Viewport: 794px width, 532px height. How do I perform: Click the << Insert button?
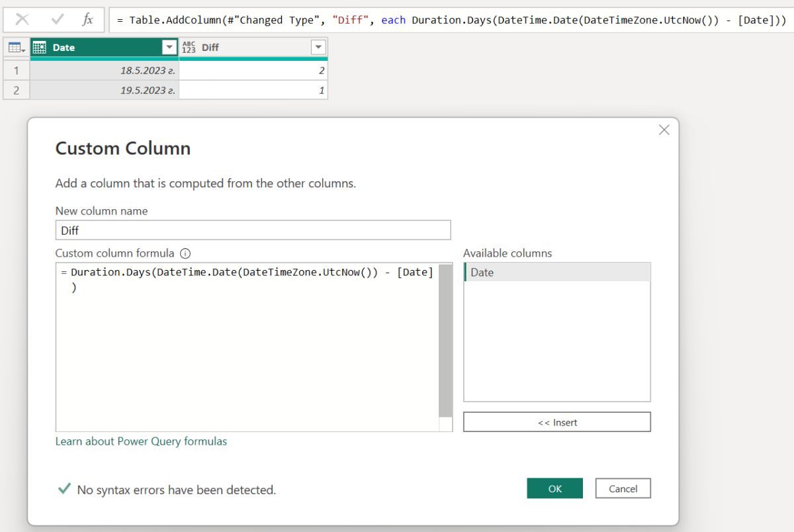[557, 422]
